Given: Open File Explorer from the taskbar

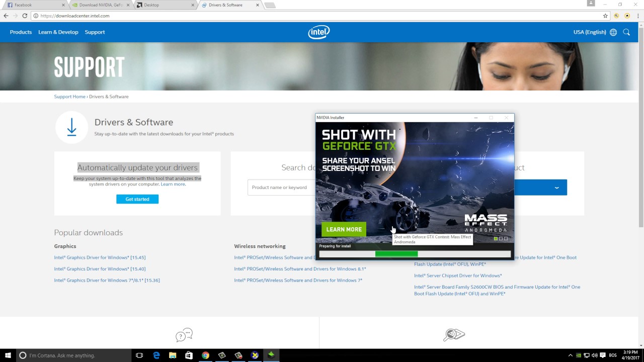Looking at the screenshot, I should pyautogui.click(x=173, y=355).
